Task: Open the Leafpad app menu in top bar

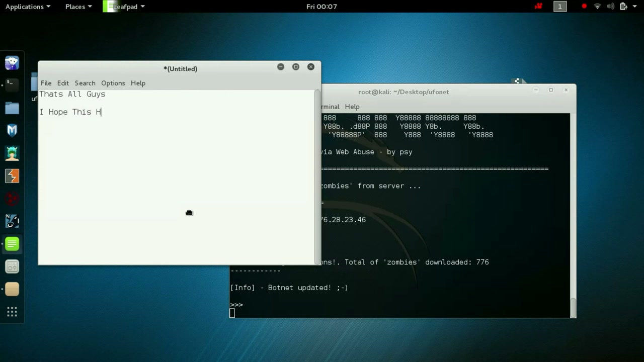Action: 124,7
